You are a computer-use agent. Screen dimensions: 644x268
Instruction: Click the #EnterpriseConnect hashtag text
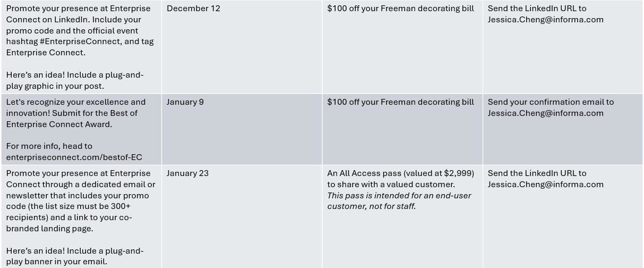tap(80, 41)
